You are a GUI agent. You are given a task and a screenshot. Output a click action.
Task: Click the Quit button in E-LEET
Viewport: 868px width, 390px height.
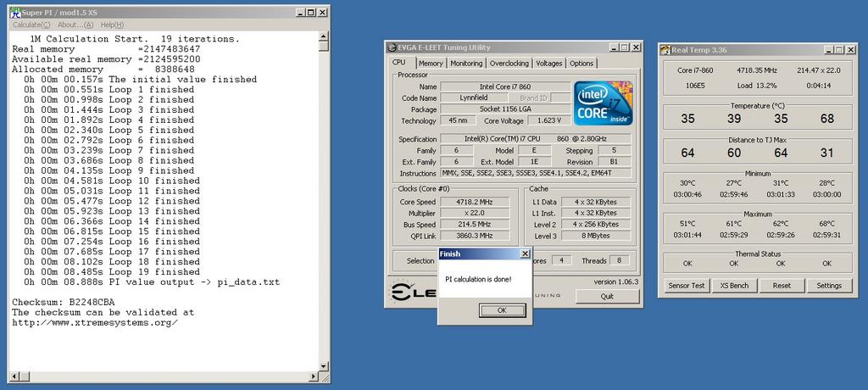(x=607, y=297)
